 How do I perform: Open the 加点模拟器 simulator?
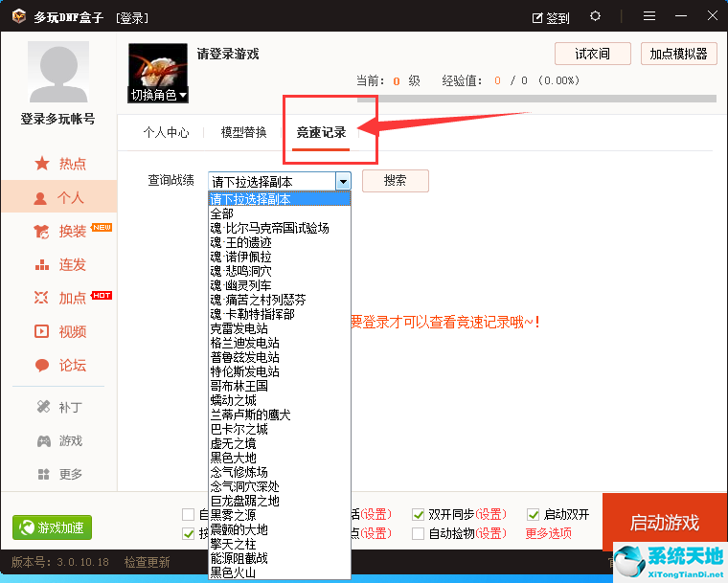coord(679,54)
